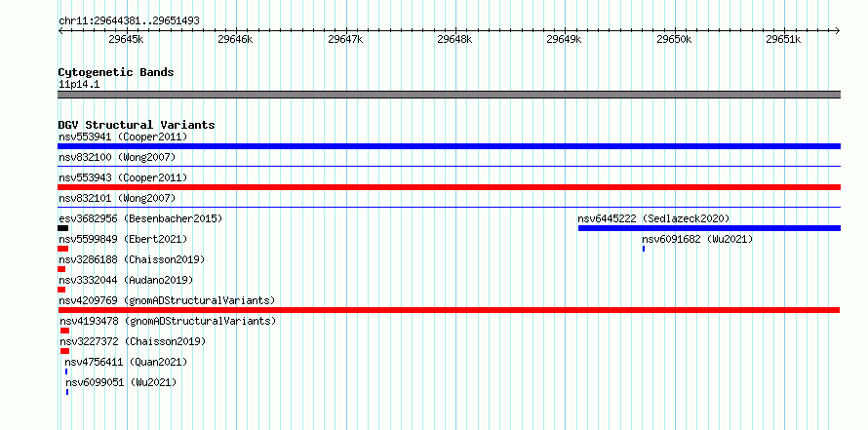The width and height of the screenshot is (868, 430).
Task: Open the nsv832100 (Wong2007) label
Action: coord(117,157)
